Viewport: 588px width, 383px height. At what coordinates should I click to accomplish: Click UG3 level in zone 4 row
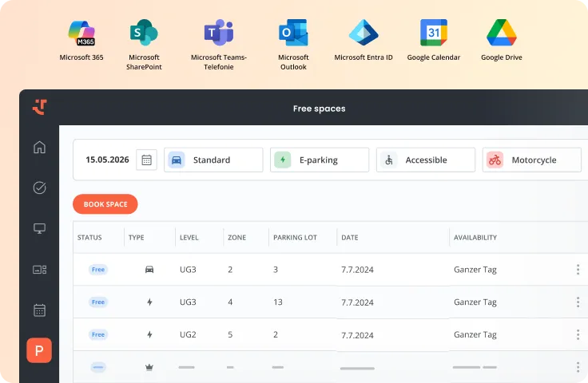(x=188, y=302)
